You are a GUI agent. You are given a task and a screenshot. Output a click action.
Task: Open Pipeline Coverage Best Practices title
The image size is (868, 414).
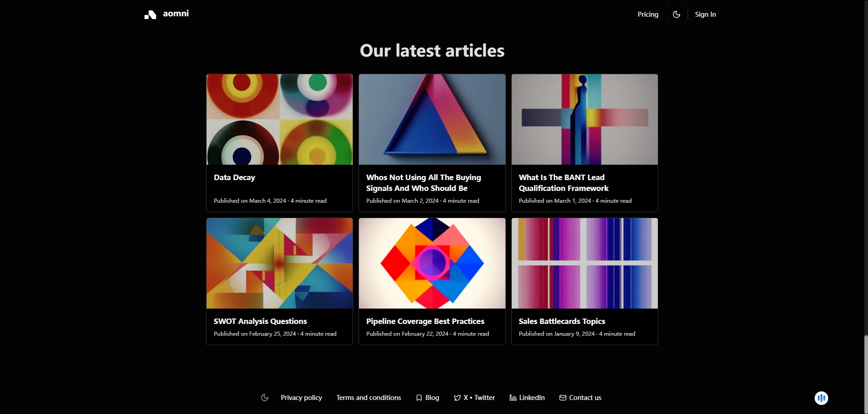click(x=425, y=321)
